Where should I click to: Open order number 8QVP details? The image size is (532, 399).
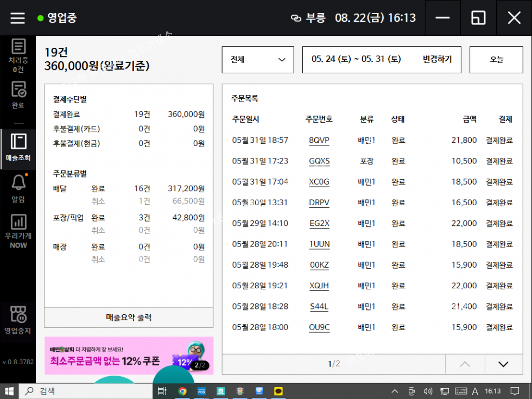(x=319, y=141)
